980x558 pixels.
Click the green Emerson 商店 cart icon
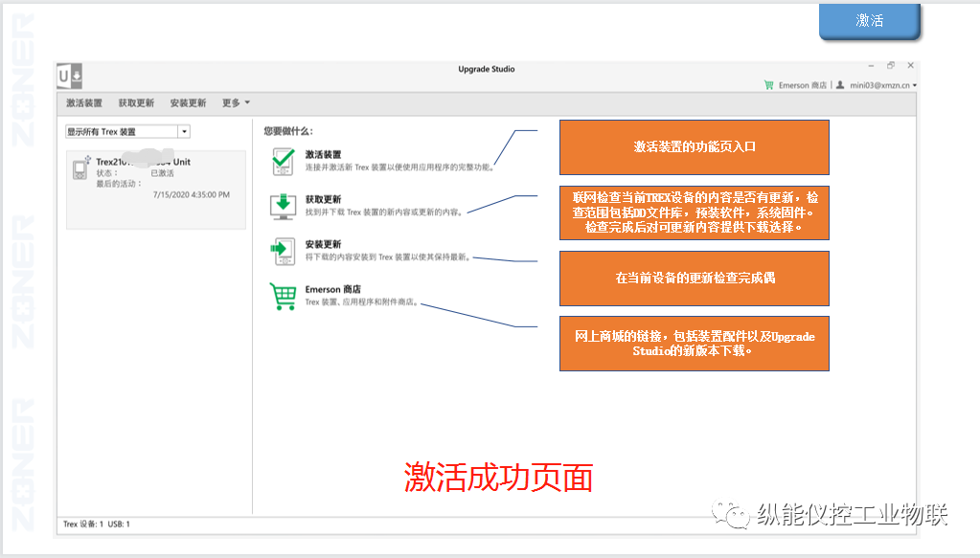point(283,296)
